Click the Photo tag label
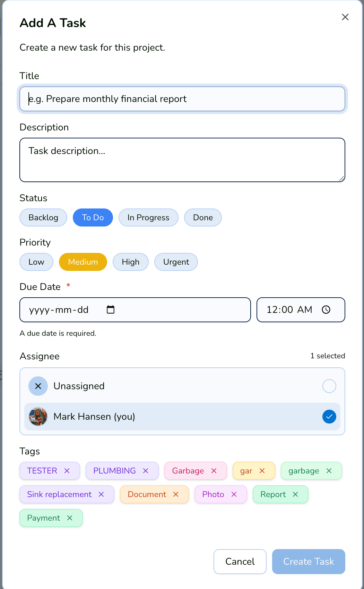Viewport: 364px width, 589px height. 213,494
